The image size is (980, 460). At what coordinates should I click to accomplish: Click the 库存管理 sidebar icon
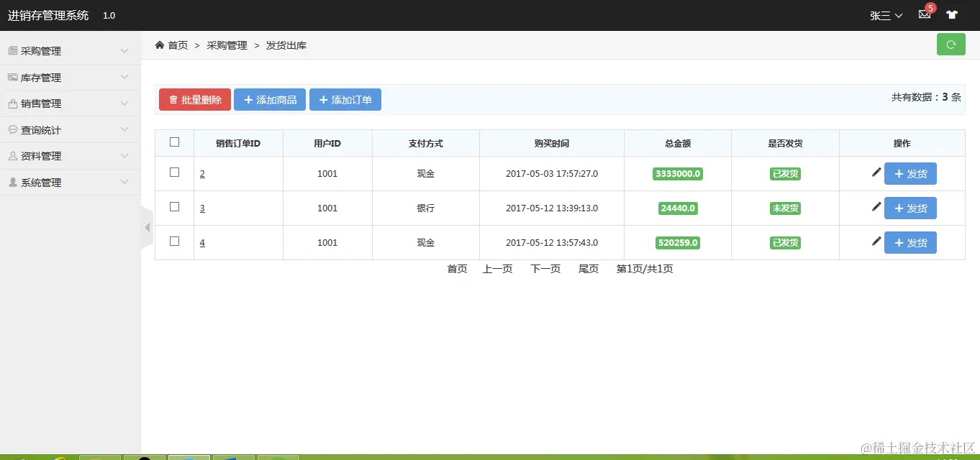(x=13, y=77)
